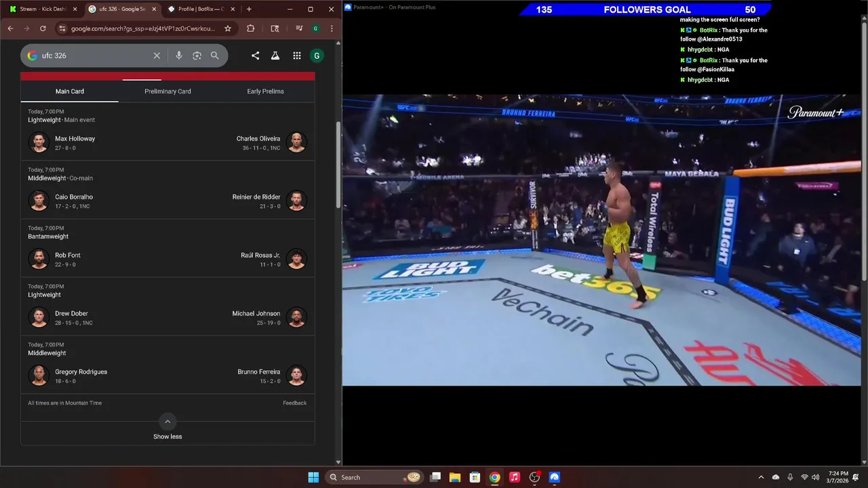Select Max Holloway name text
This screenshot has width=868, height=488.
pos(75,138)
